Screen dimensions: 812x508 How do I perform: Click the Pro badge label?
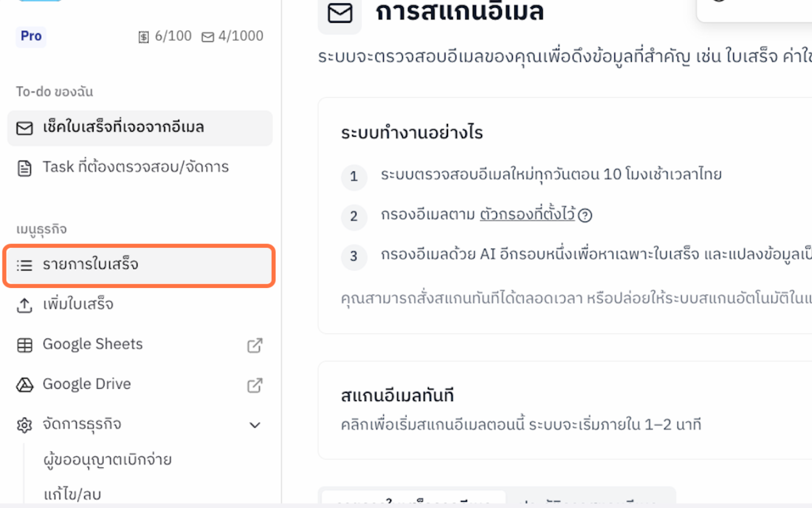tap(30, 36)
